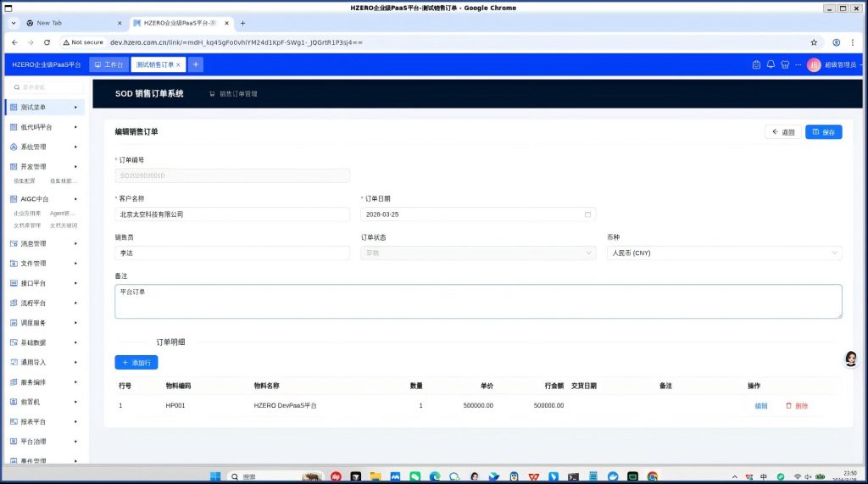The image size is (868, 484).
Task: Bookmark this page with the star icon
Action: 814,42
